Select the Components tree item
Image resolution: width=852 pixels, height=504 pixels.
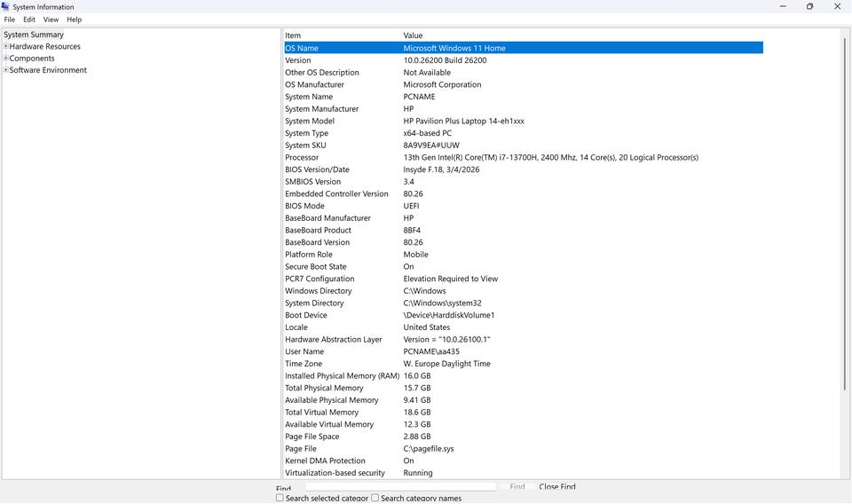coord(32,59)
